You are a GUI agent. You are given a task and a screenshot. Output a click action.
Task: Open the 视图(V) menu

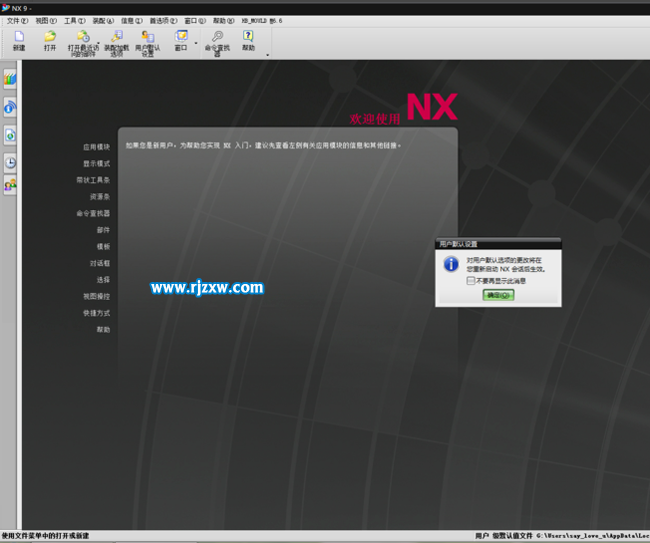pyautogui.click(x=46, y=21)
